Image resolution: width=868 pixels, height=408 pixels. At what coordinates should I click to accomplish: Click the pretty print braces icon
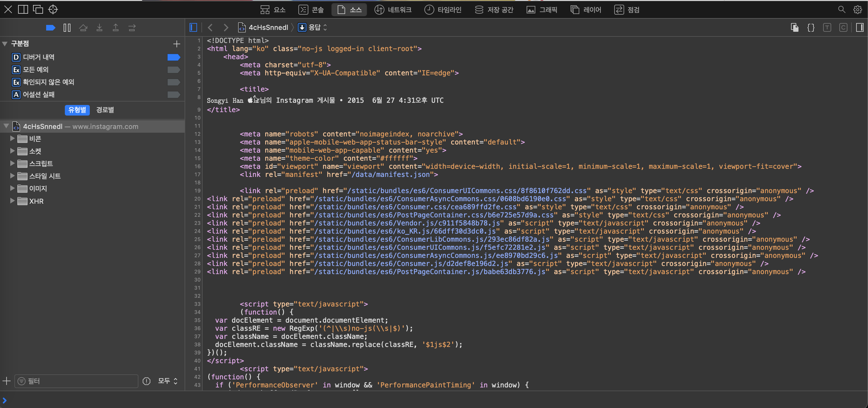(811, 28)
